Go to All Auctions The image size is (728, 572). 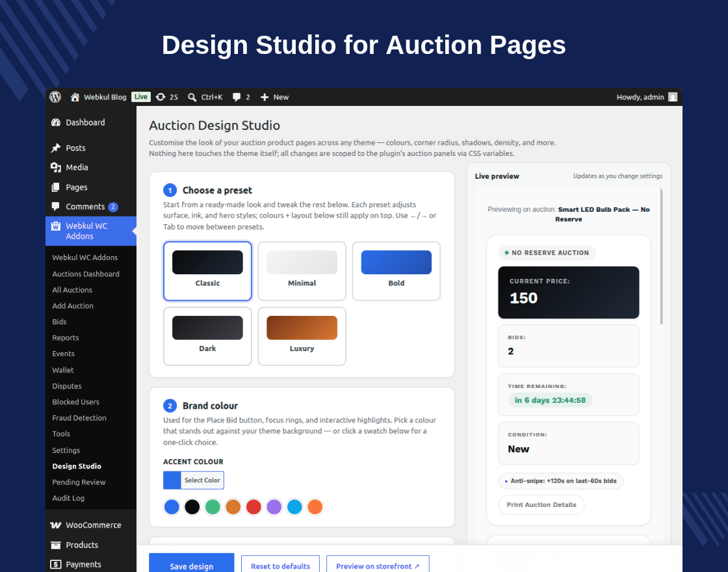point(72,290)
